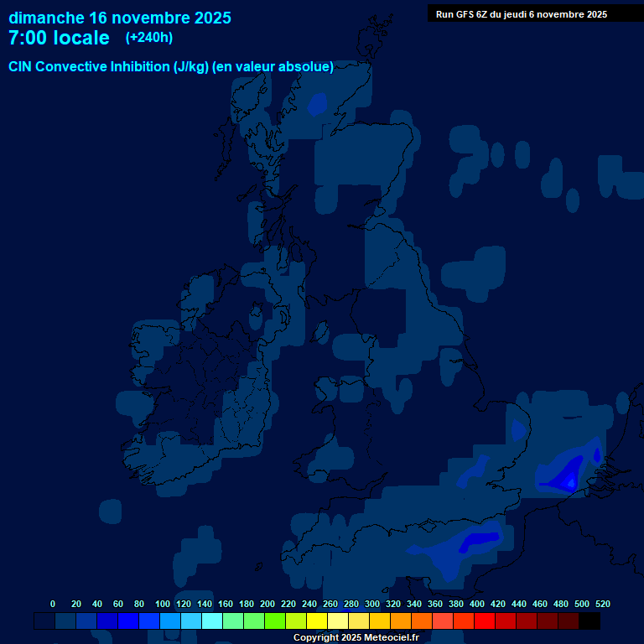Click the darkest navy swatch at legend's left end
The width and height of the screenshot is (644, 644).
point(44,621)
